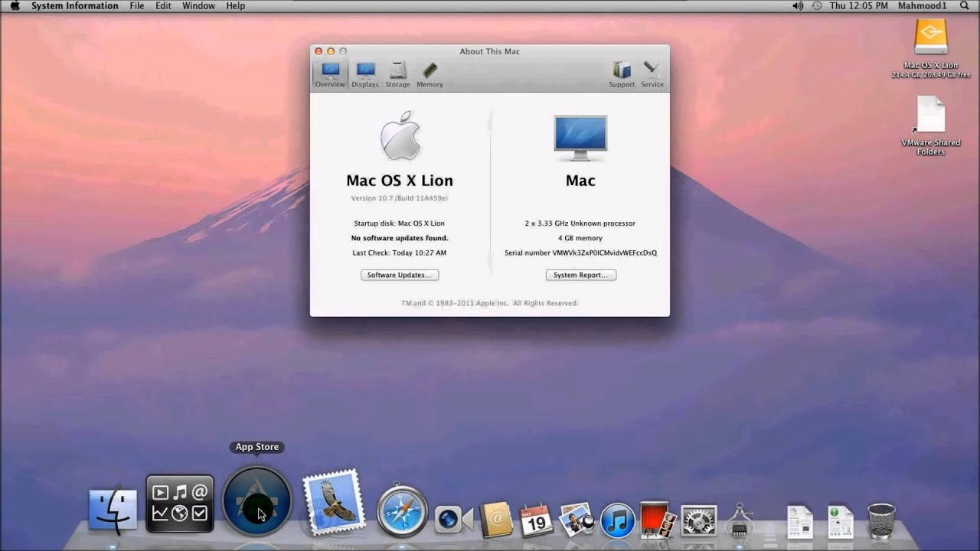Open the Edit menu
Screen dimensions: 980x551
[163, 6]
